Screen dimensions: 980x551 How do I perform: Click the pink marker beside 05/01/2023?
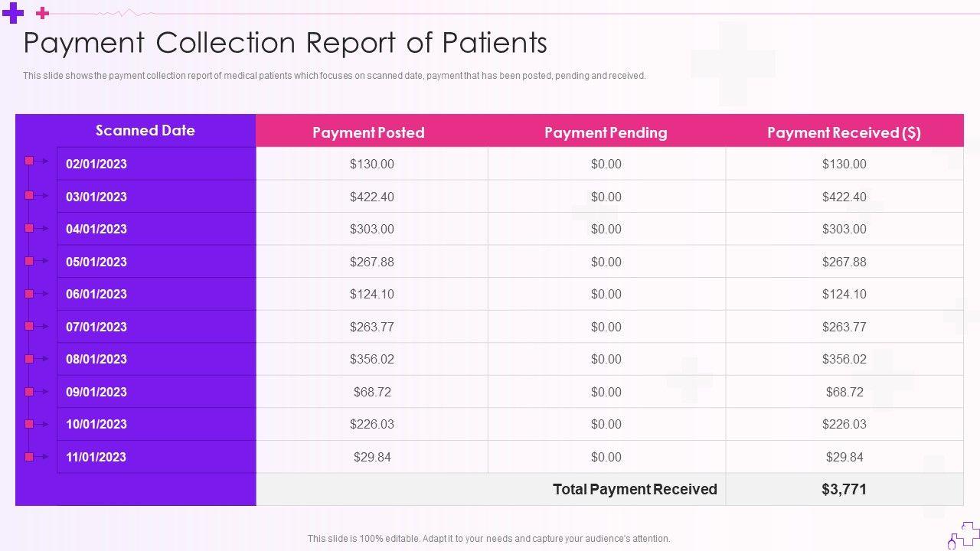point(29,261)
